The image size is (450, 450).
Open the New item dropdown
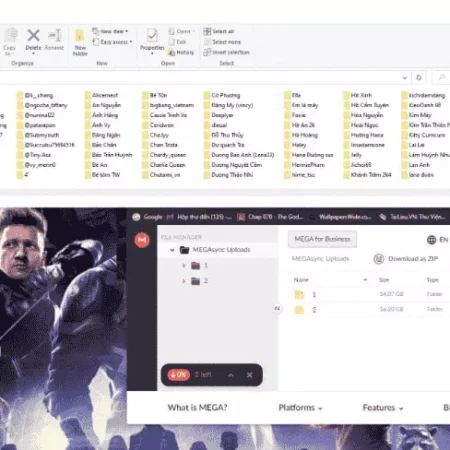click(x=110, y=31)
